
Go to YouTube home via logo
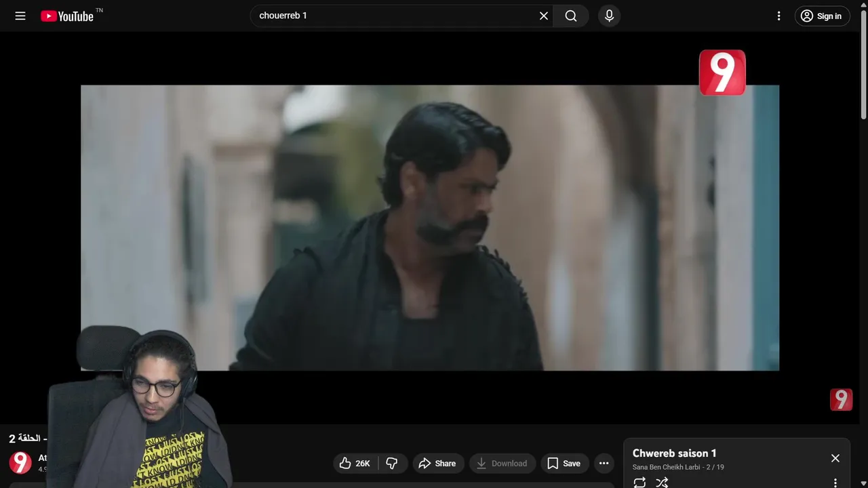(66, 16)
